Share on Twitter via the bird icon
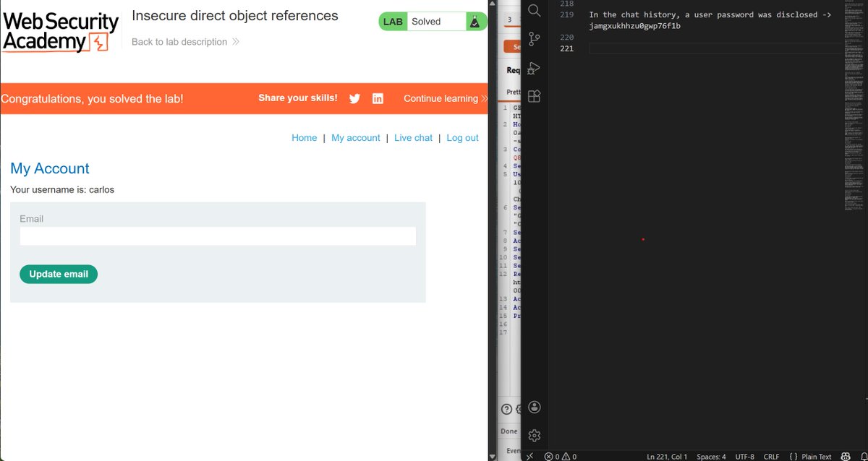The width and height of the screenshot is (868, 461). 354,98
